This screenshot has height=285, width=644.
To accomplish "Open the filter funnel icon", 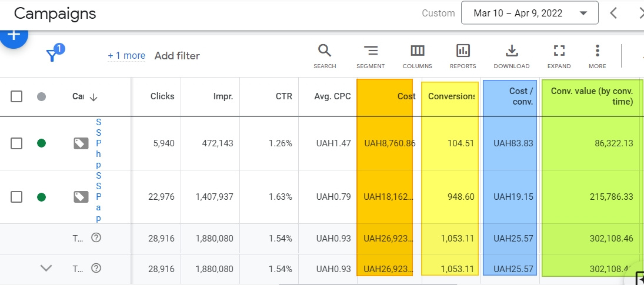I will coord(52,55).
